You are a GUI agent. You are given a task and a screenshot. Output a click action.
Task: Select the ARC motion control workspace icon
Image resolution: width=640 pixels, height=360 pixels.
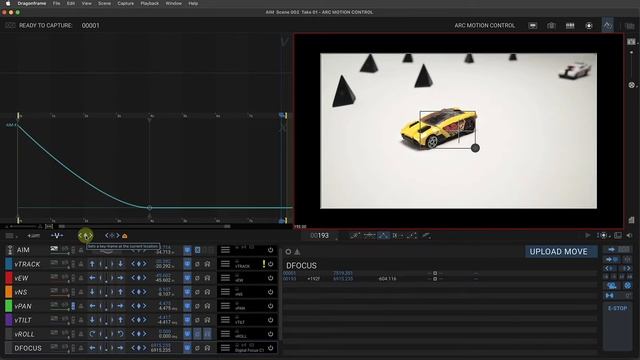607,25
